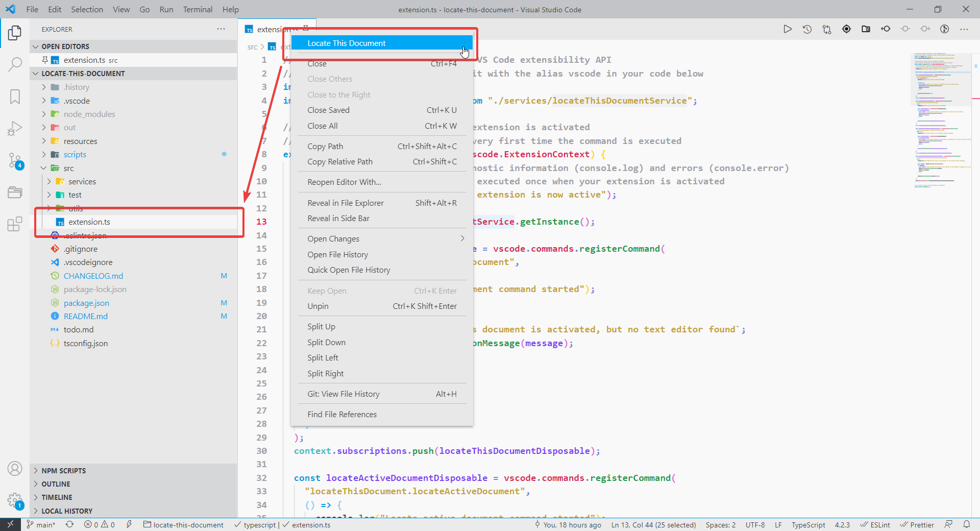This screenshot has height=531, width=980.
Task: Click UTF-8 encoding in status bar
Action: pos(755,524)
